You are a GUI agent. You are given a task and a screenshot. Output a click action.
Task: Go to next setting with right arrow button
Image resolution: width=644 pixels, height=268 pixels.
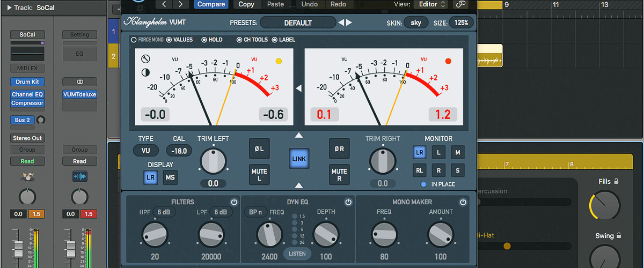[x=180, y=4]
